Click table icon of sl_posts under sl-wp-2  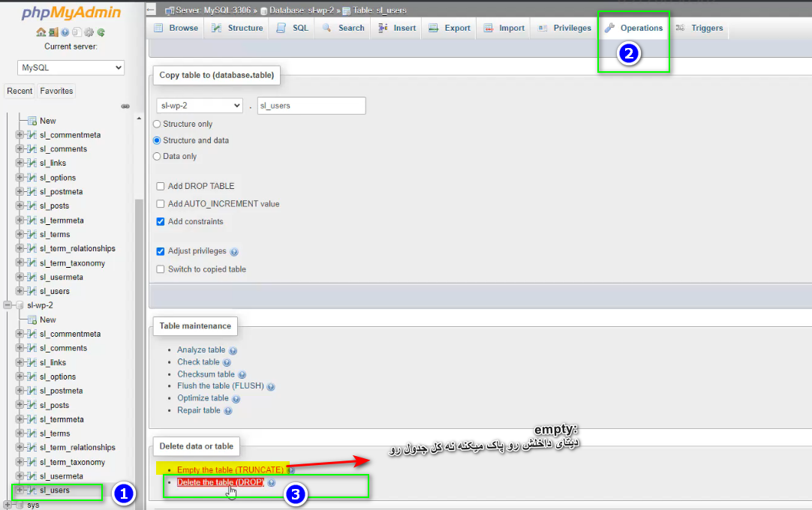pos(32,405)
